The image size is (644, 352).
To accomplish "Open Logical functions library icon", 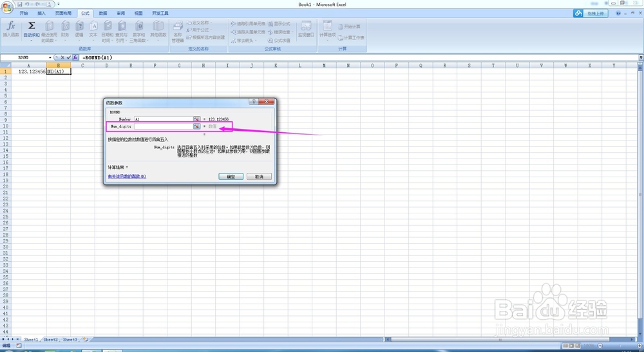I will coord(79,26).
